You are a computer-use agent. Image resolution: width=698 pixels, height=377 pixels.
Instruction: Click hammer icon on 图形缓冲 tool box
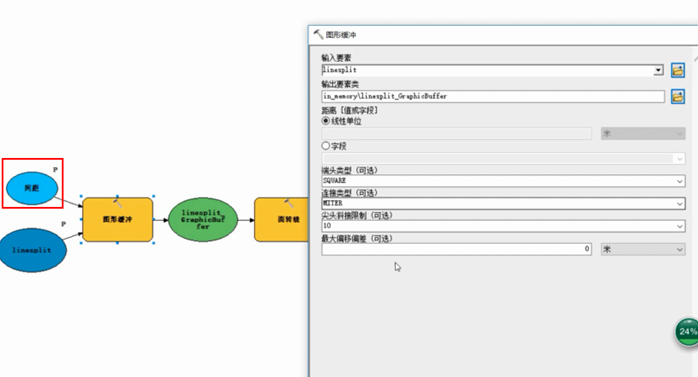[118, 203]
